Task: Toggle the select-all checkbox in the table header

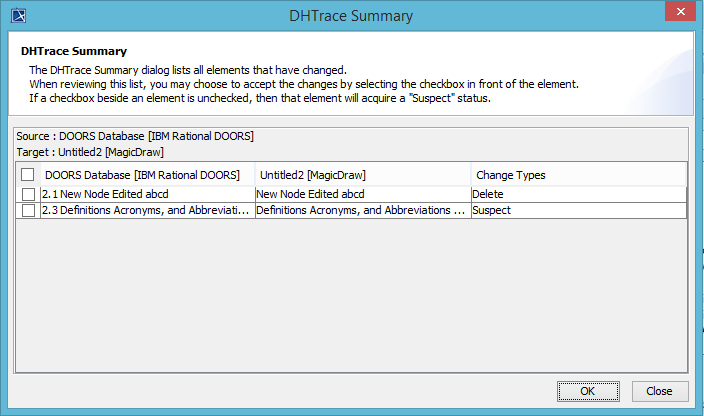Action: [28, 175]
